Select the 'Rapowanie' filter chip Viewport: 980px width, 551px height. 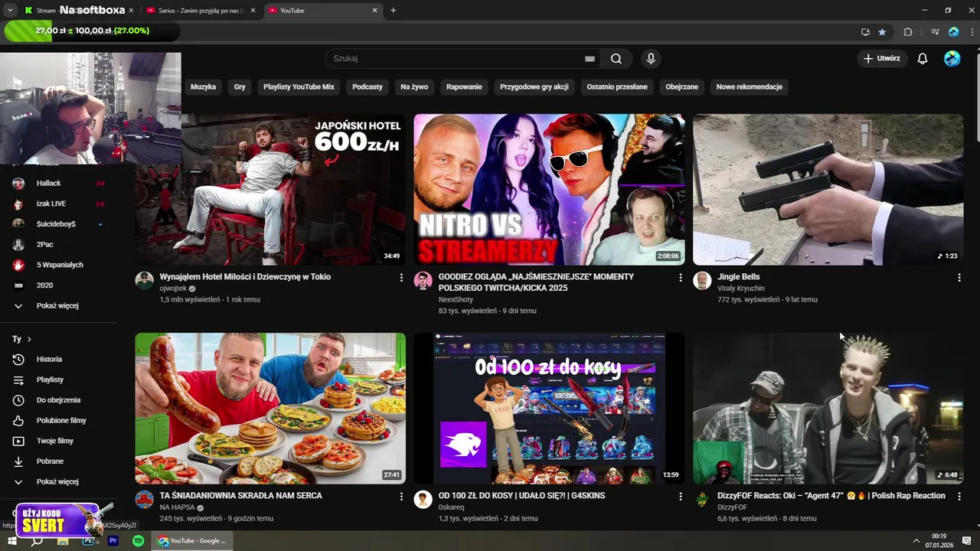(x=464, y=87)
